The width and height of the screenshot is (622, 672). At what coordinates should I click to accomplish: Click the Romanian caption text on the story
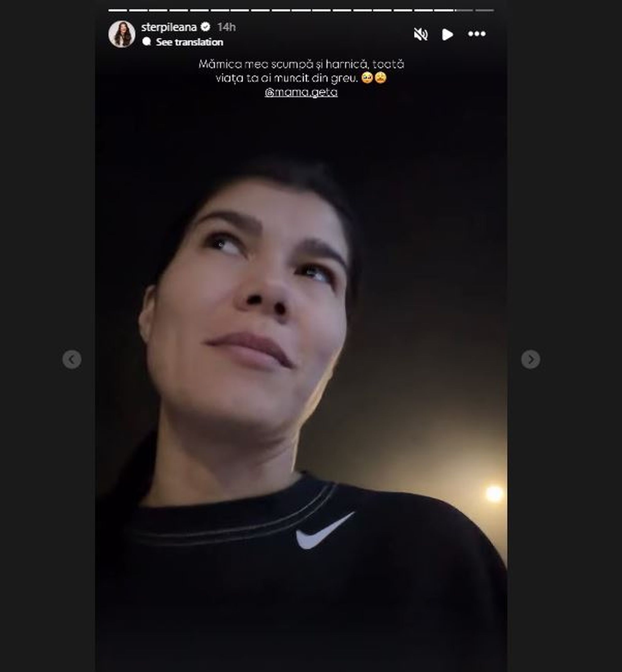(x=301, y=71)
